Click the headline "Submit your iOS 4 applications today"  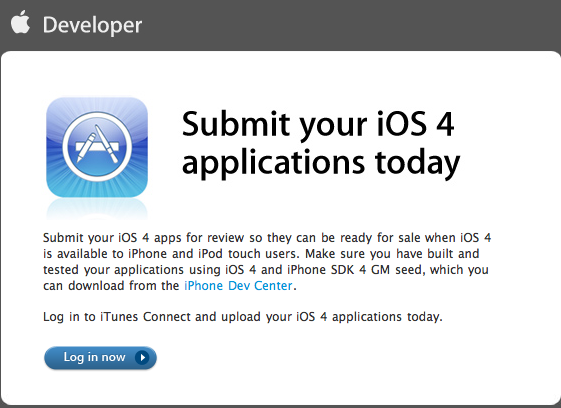point(321,144)
